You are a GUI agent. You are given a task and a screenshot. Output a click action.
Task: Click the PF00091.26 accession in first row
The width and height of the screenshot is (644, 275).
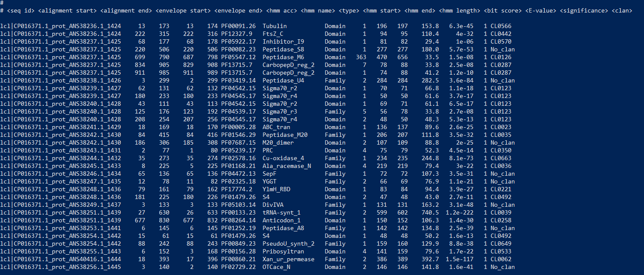point(239,26)
